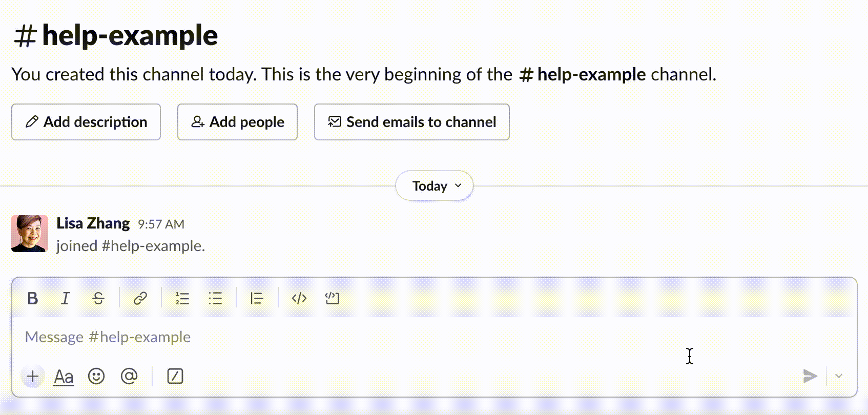Image resolution: width=868 pixels, height=415 pixels.
Task: Open the emoji picker
Action: pos(96,377)
